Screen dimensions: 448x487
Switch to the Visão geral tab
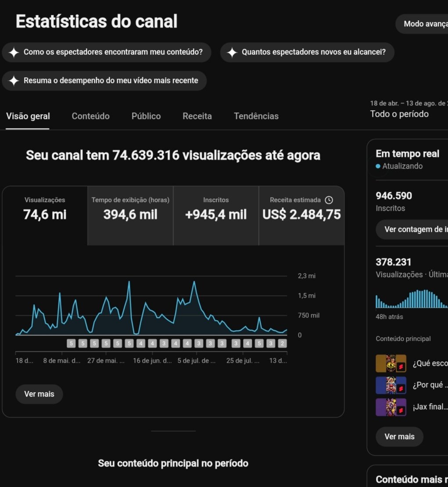pos(28,116)
